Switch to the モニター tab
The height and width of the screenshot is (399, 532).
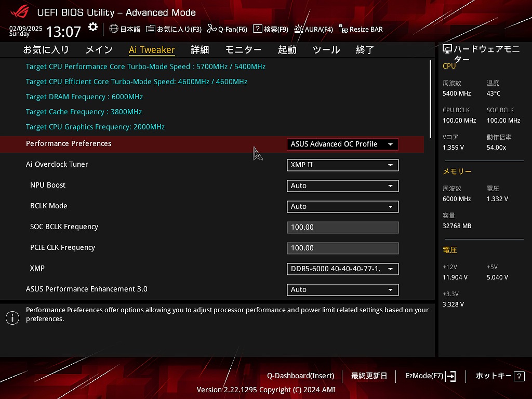point(243,50)
